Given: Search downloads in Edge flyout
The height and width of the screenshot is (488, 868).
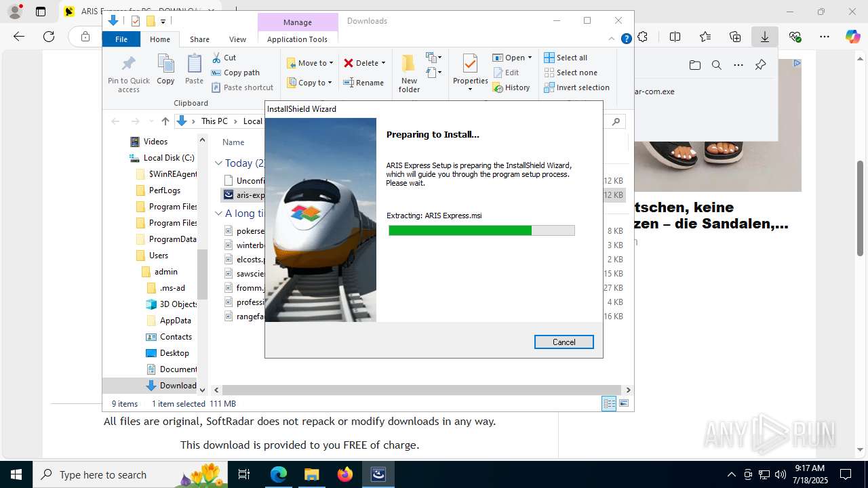Looking at the screenshot, I should pyautogui.click(x=717, y=65).
